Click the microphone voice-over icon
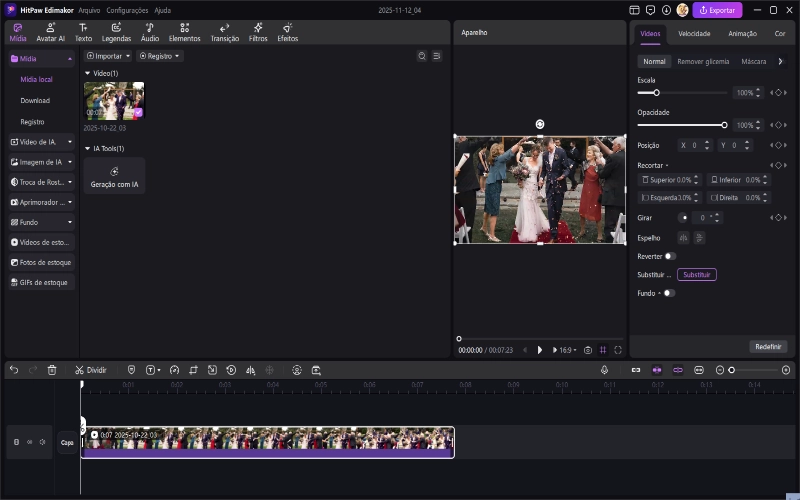This screenshot has width=800, height=500. coord(605,370)
